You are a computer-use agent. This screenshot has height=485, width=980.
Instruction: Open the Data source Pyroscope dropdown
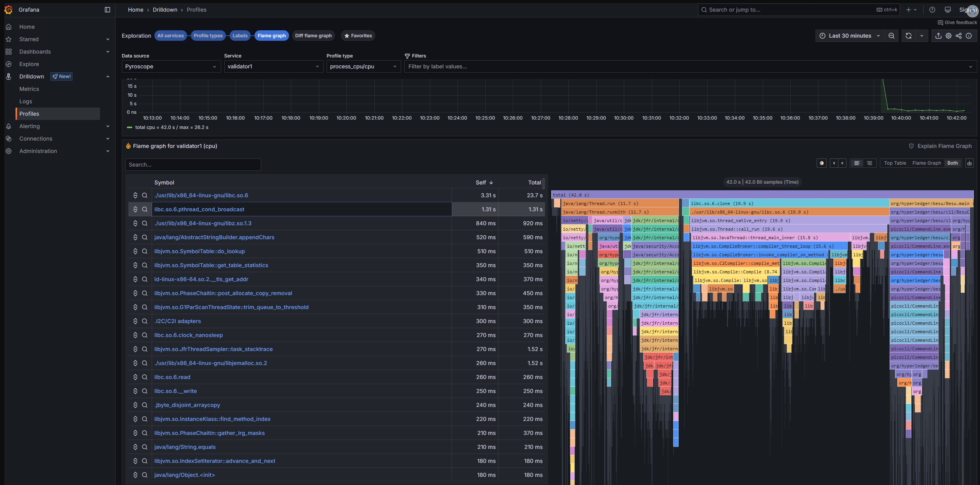point(171,66)
